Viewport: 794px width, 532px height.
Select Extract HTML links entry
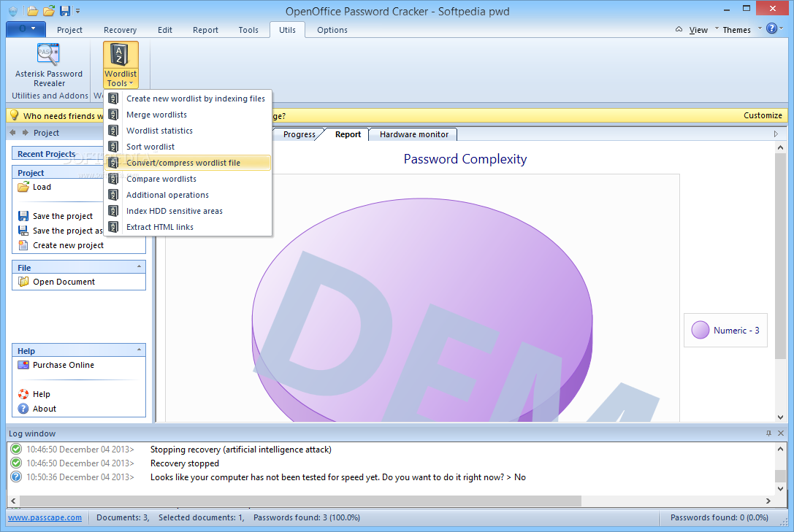pos(188,227)
